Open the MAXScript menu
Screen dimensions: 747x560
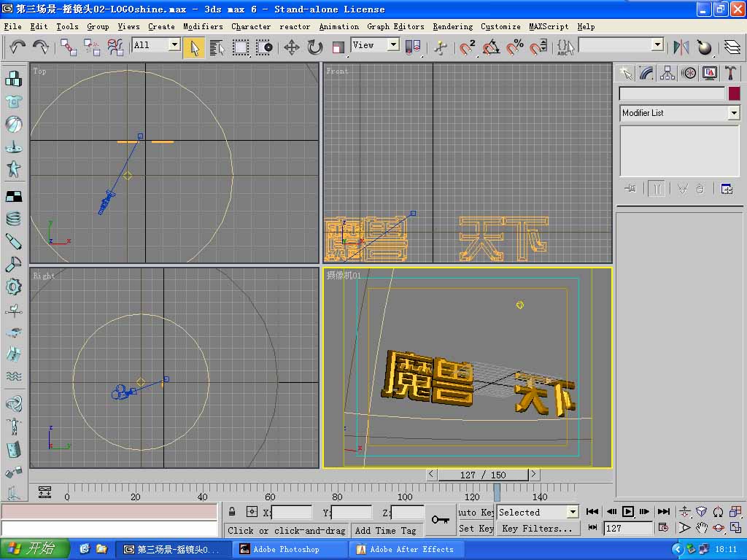[549, 27]
